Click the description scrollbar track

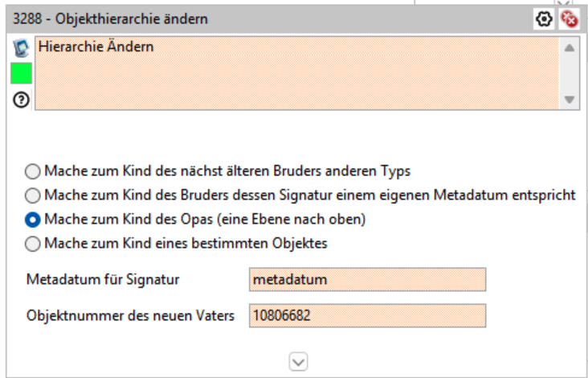570,74
